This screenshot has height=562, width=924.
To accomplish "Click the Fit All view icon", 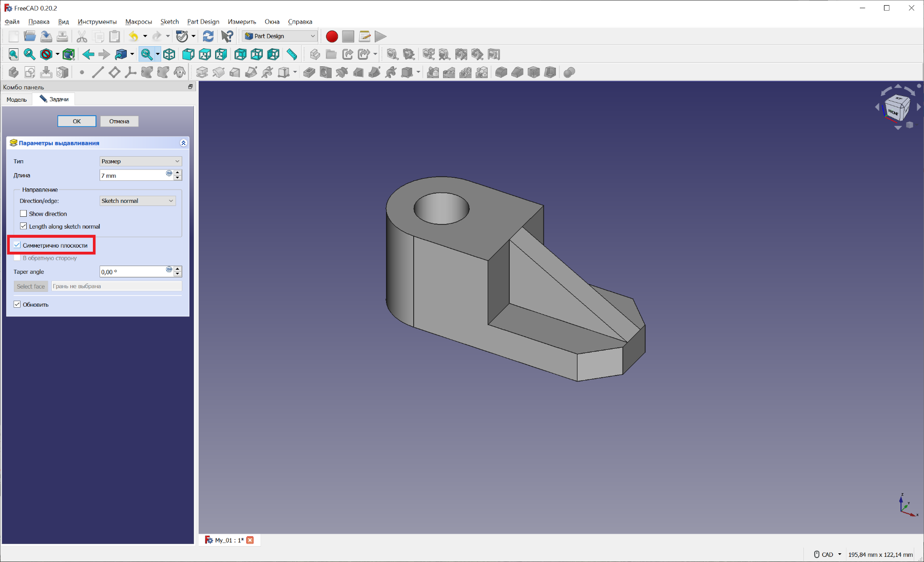I will click(x=13, y=54).
